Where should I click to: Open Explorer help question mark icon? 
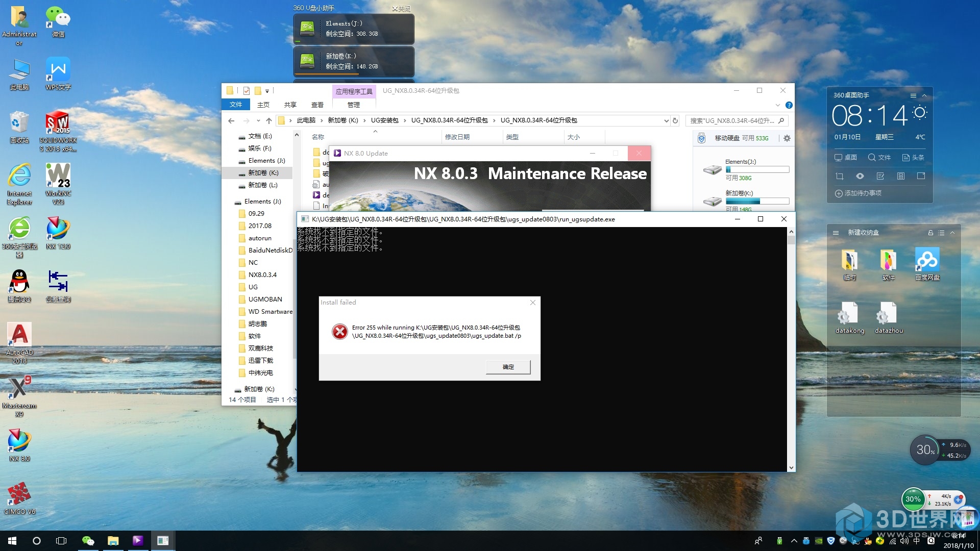point(789,105)
